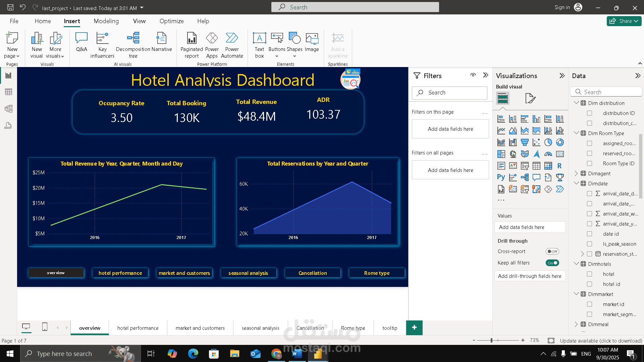Expand the Dimagent table
644x362 pixels.
coord(576,173)
